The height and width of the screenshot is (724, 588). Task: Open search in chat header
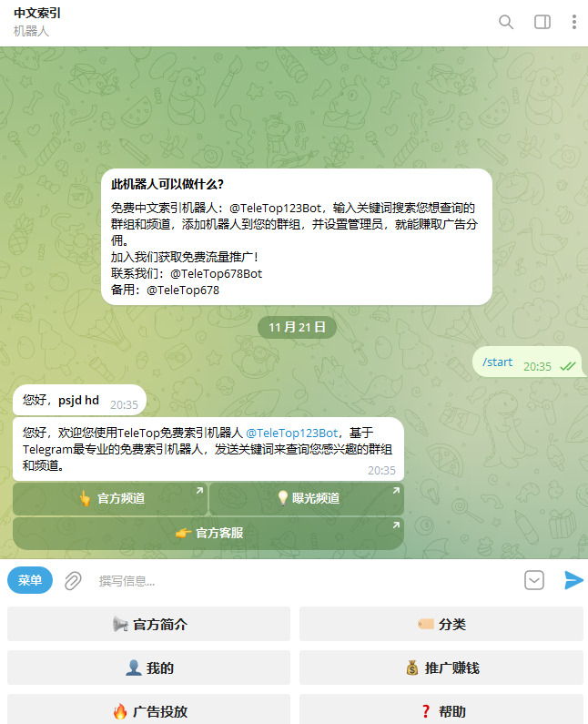(506, 22)
